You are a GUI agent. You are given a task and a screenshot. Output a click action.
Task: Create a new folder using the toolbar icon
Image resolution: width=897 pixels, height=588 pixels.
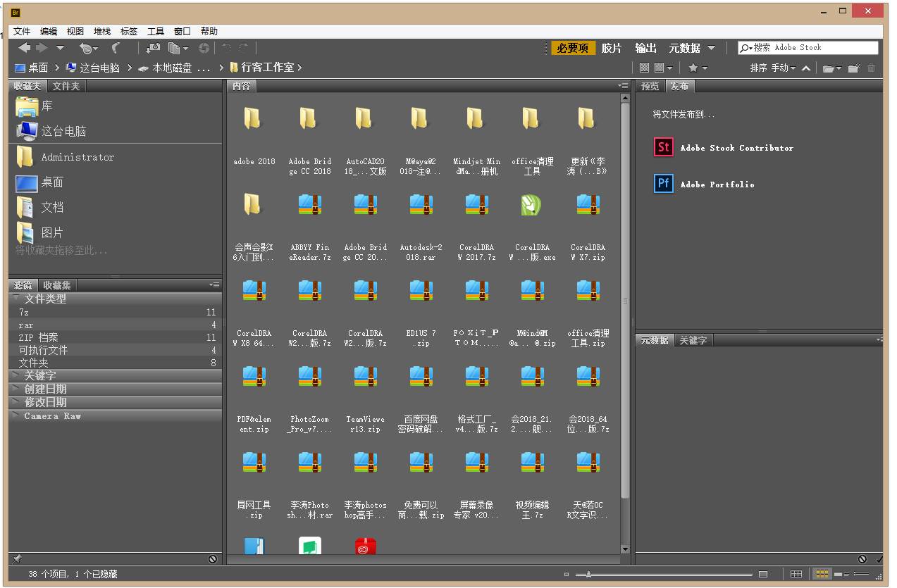853,68
